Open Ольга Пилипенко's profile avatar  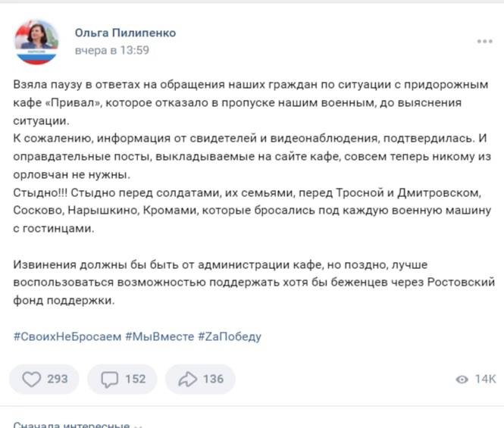pyautogui.click(x=36, y=42)
